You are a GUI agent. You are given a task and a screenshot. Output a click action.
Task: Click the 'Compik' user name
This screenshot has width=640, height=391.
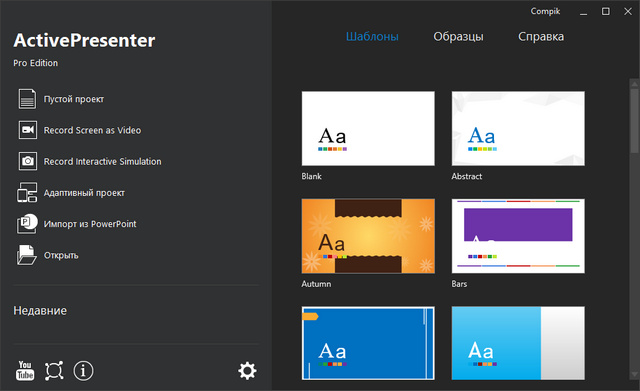click(x=545, y=11)
